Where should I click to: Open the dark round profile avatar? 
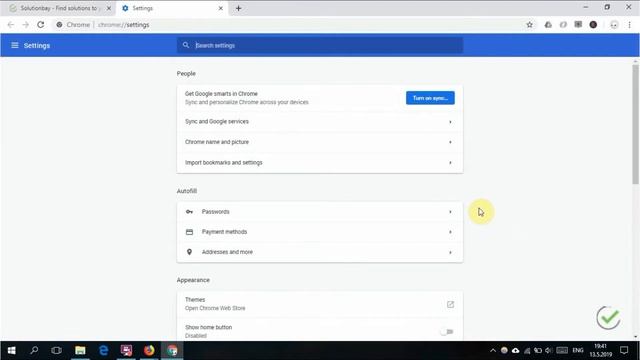[x=593, y=25]
